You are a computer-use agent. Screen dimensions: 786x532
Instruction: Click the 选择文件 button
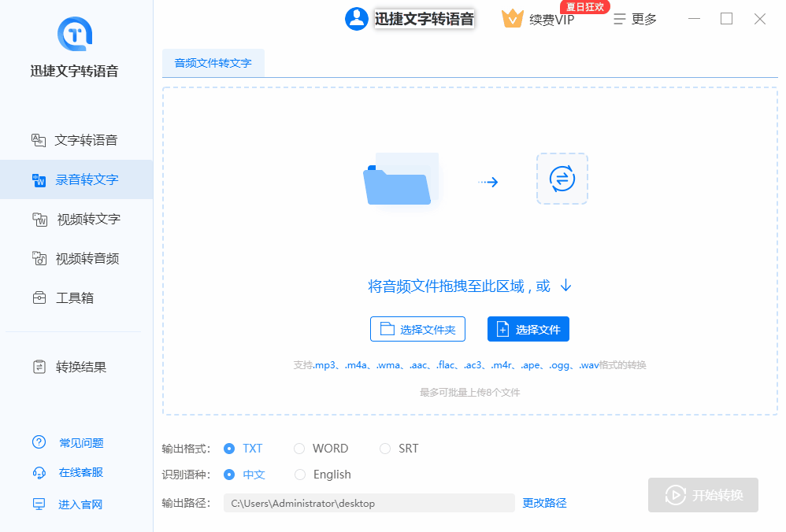click(528, 329)
